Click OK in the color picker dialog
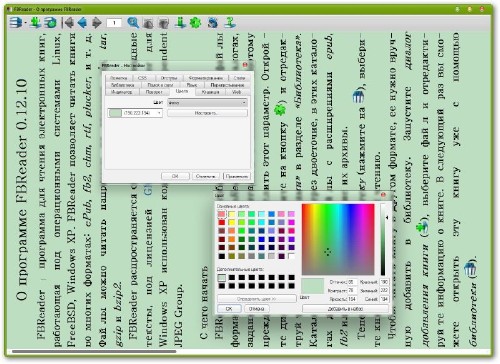The height and width of the screenshot is (364, 500). [x=229, y=309]
